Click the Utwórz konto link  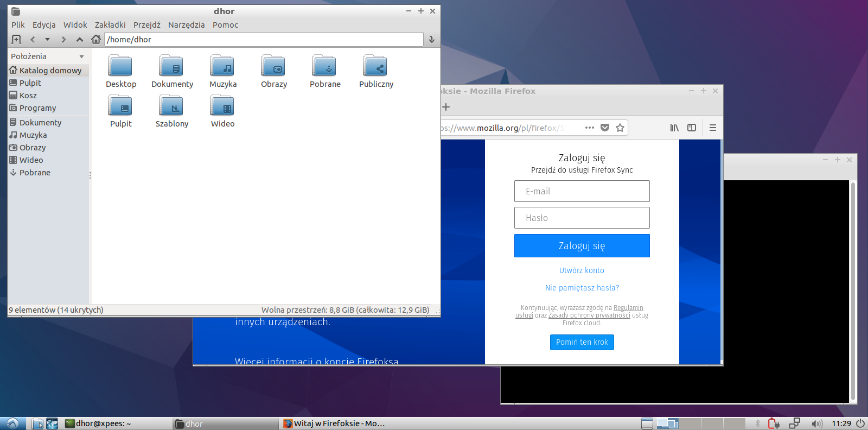click(582, 270)
